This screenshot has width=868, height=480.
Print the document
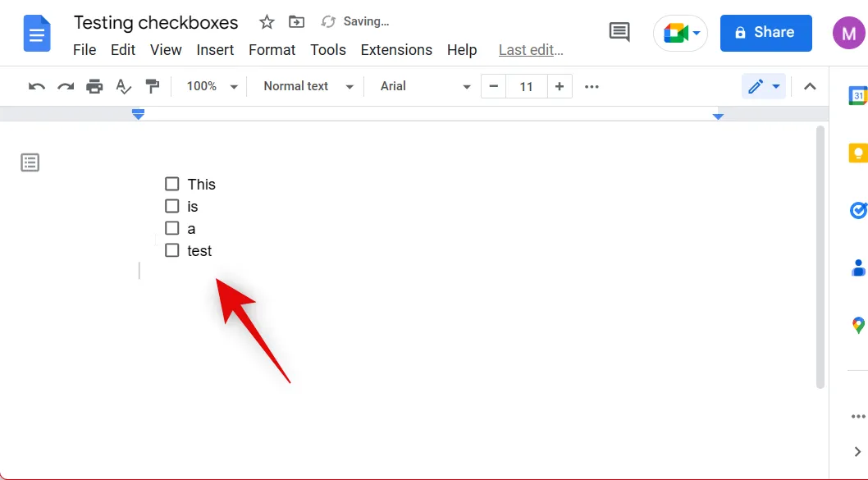click(x=94, y=86)
